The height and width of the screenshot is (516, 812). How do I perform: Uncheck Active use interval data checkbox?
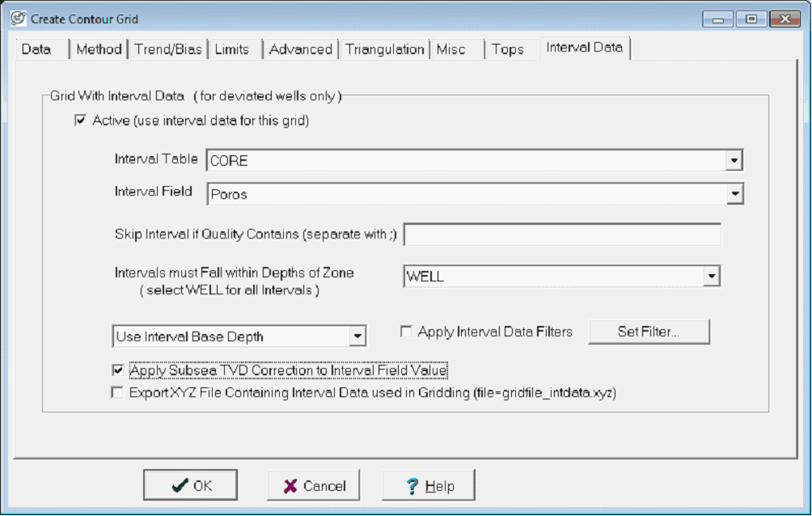coord(80,121)
